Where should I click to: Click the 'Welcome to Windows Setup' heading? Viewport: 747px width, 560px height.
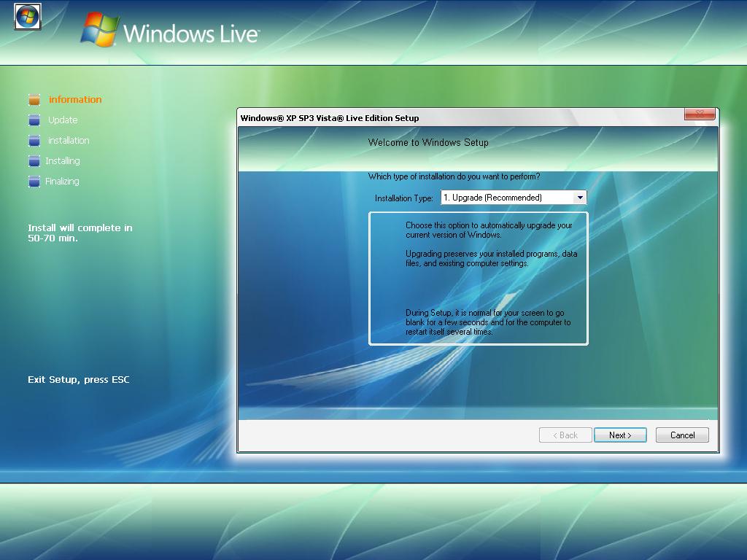tap(428, 142)
